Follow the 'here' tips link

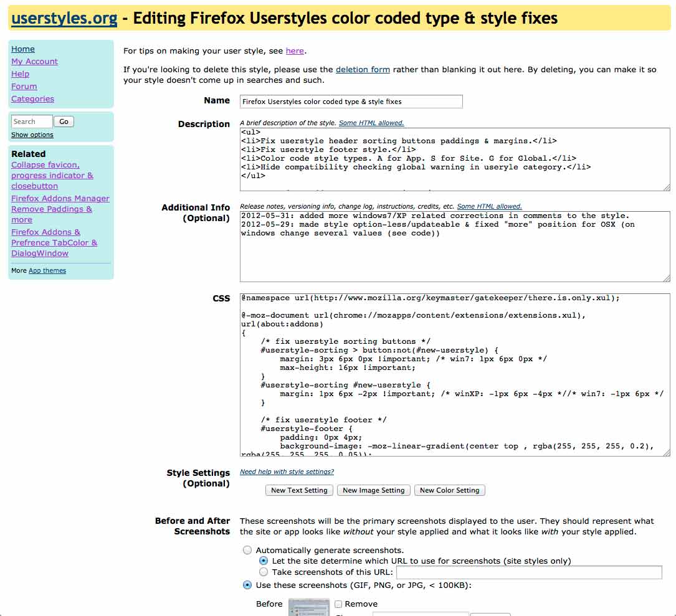coord(295,51)
